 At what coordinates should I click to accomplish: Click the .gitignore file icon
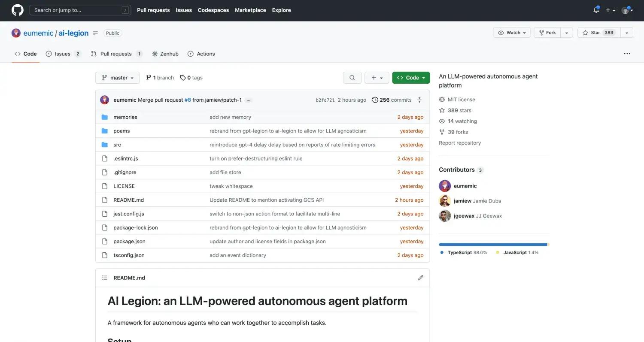pos(104,173)
